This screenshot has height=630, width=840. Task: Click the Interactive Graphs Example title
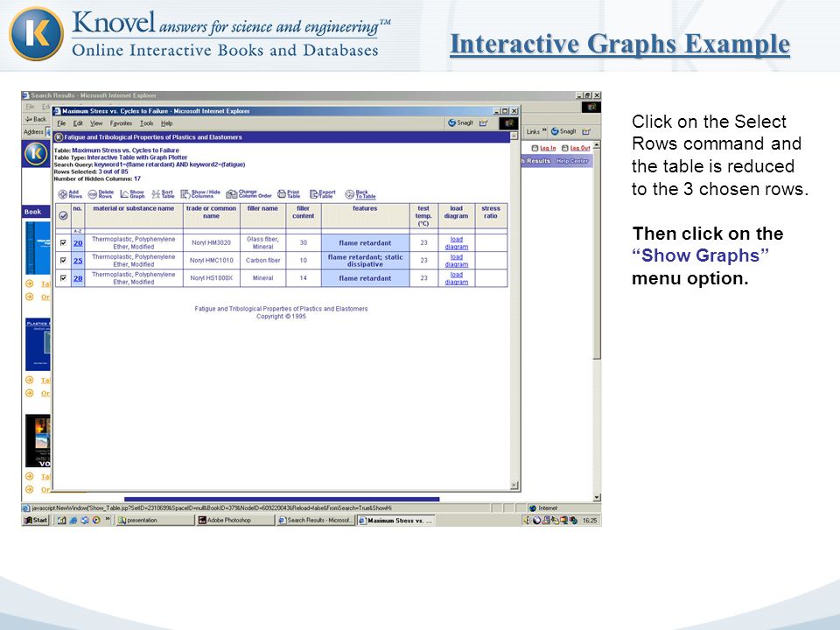pos(619,44)
